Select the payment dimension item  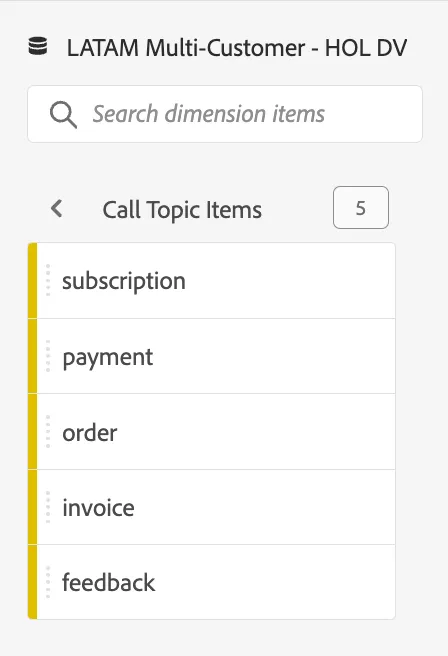coord(212,356)
